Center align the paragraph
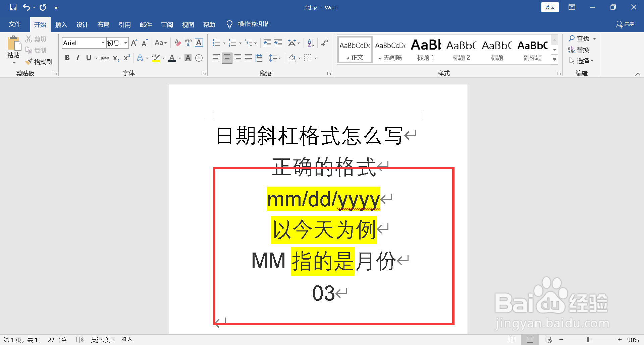This screenshot has width=644, height=345. [227, 58]
